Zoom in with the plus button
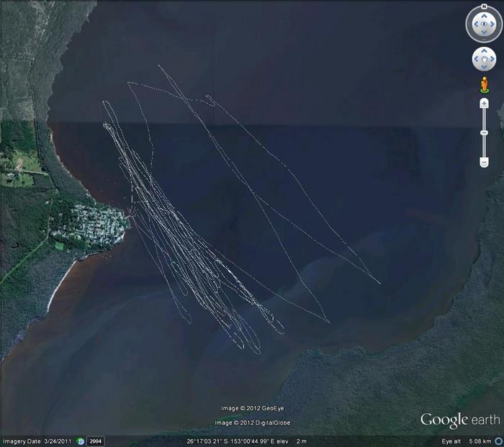Screen dimensions: 504x447 pos(484,104)
